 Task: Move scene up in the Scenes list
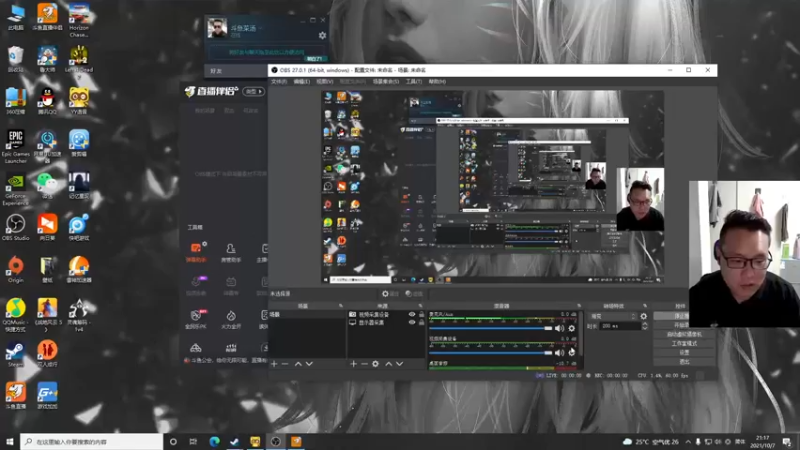tap(298, 364)
